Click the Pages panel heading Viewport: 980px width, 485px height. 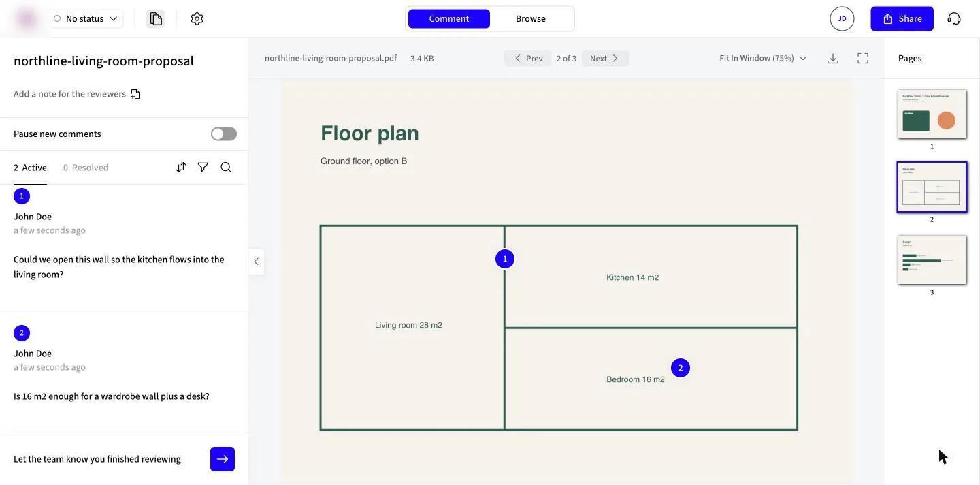[x=910, y=59]
